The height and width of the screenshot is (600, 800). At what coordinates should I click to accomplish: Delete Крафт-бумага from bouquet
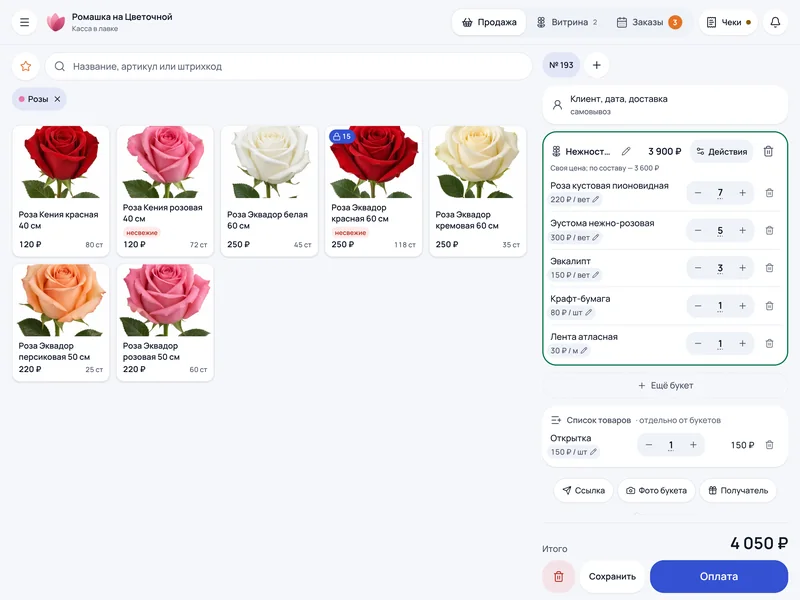769,306
